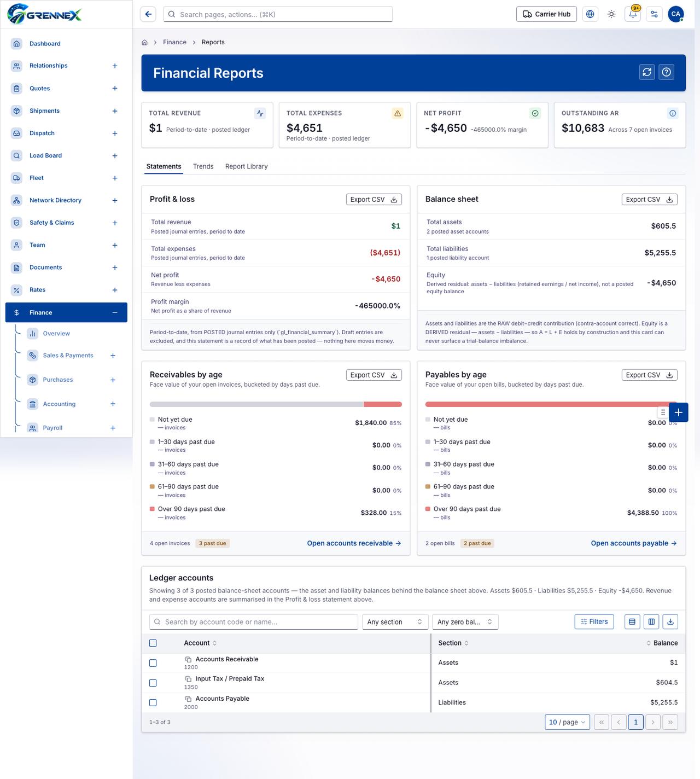Viewport: 700px width, 779px height.
Task: Switch to the Trends tab
Action: click(x=203, y=166)
